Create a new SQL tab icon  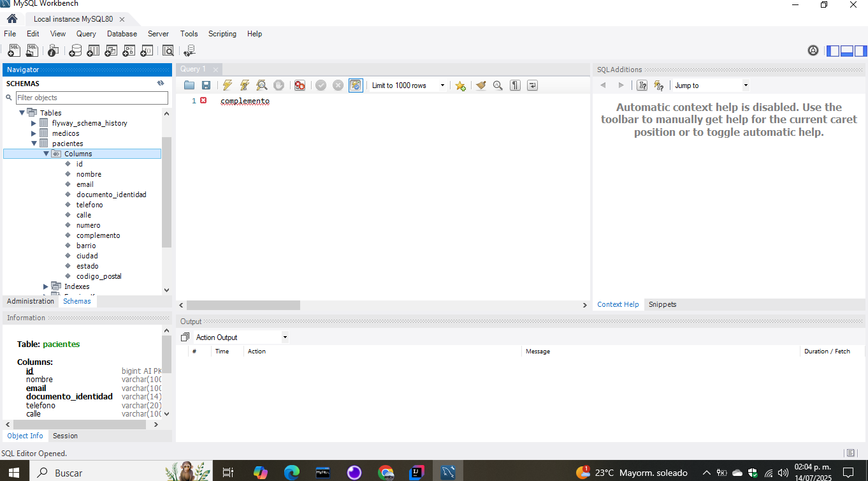pos(14,50)
